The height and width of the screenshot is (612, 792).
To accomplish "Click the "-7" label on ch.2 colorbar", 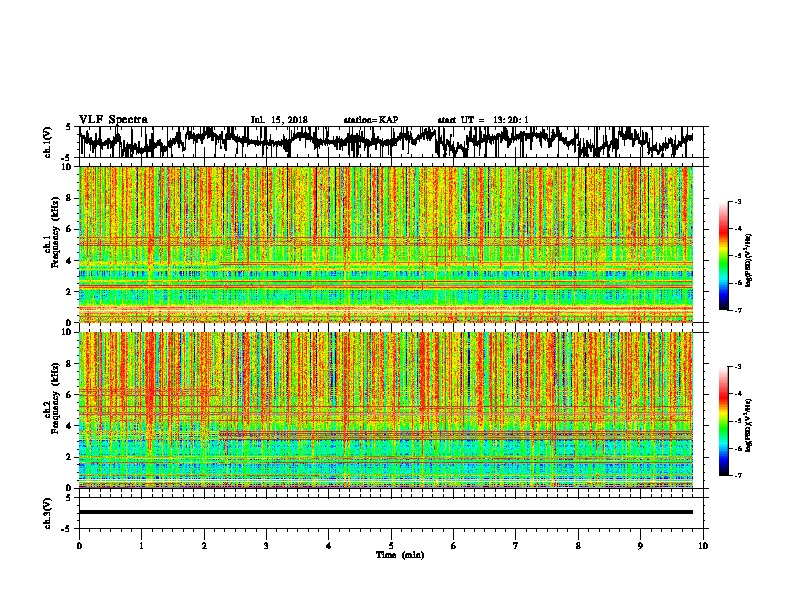I will [737, 475].
